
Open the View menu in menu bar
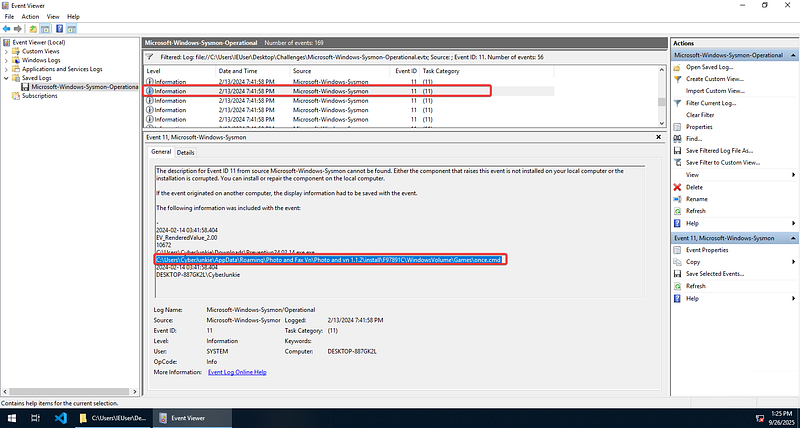pyautogui.click(x=53, y=17)
